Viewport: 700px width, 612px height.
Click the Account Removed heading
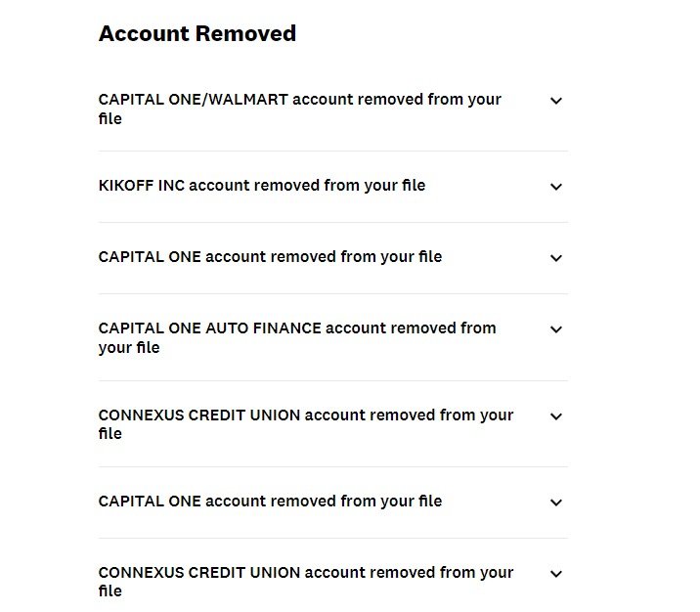(197, 33)
